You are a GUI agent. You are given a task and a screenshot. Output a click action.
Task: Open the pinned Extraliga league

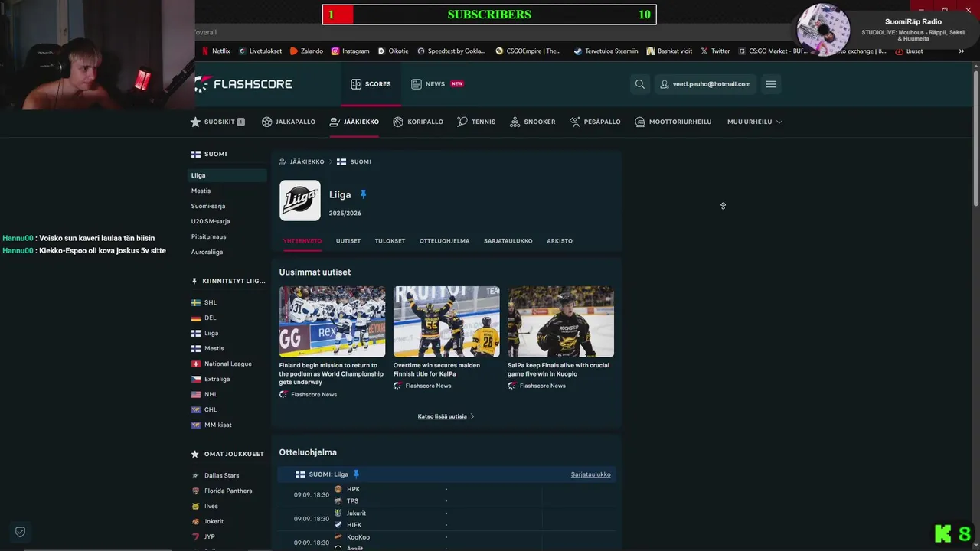coord(217,379)
